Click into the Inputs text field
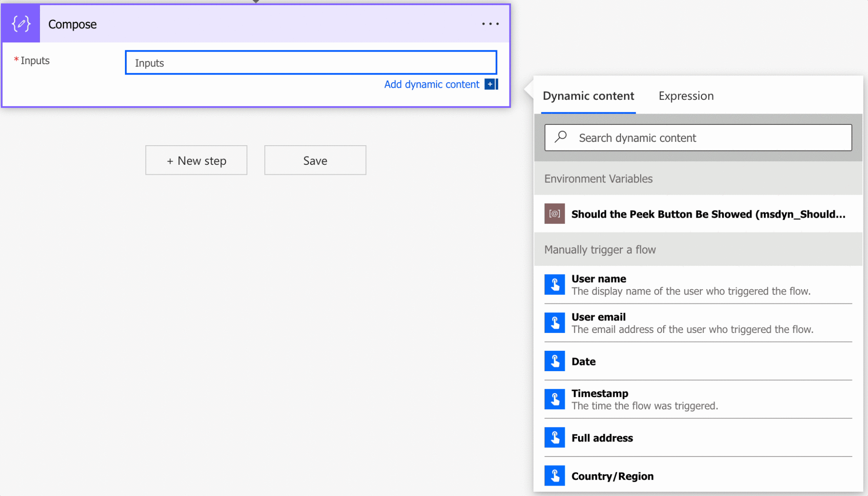The width and height of the screenshot is (868, 496). point(311,63)
